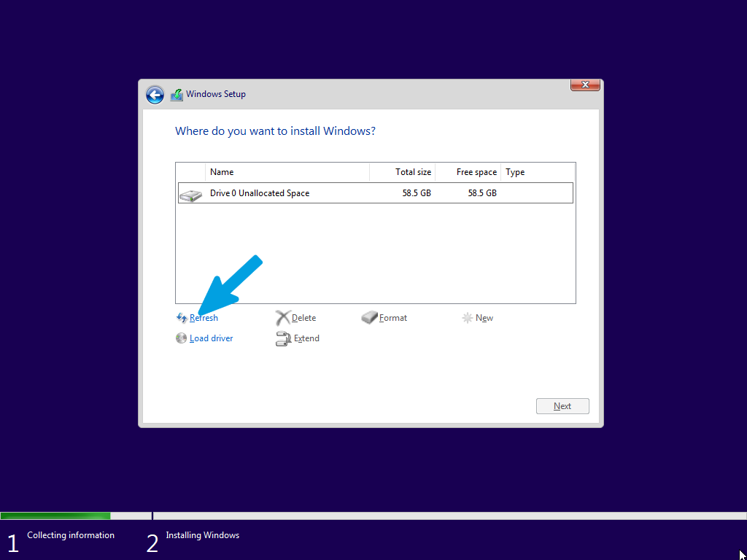
Task: Close the Windows Setup dialog
Action: [x=585, y=85]
